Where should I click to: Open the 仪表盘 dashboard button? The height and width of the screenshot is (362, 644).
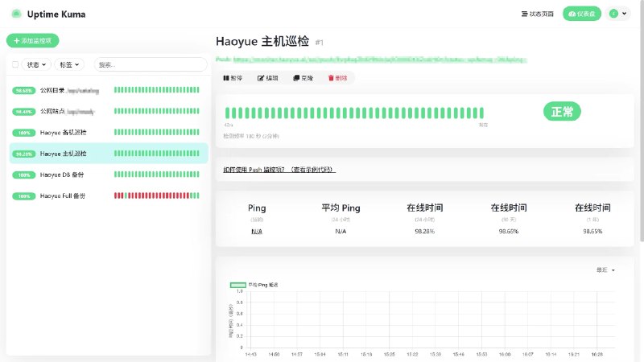(581, 14)
